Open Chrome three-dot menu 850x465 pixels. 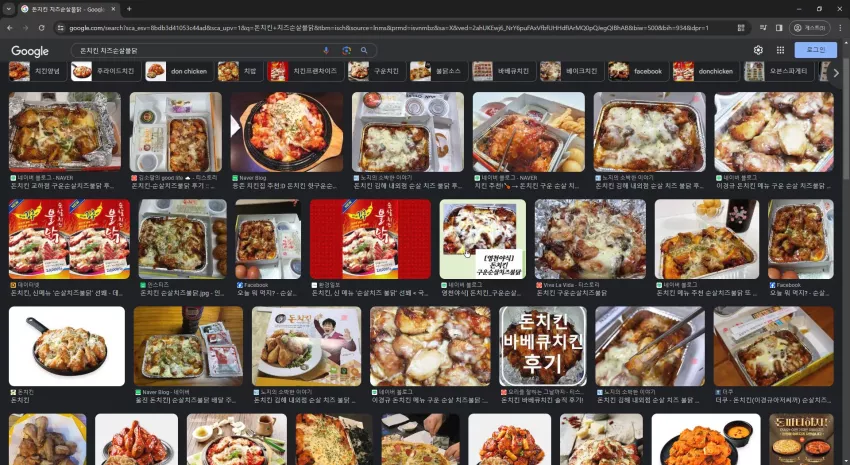click(x=840, y=28)
